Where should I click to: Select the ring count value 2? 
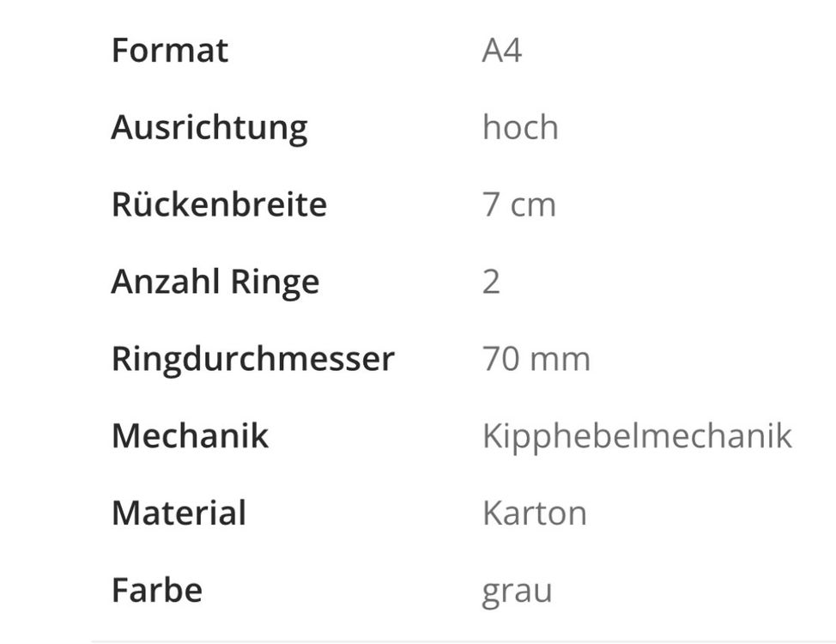pyautogui.click(x=491, y=282)
